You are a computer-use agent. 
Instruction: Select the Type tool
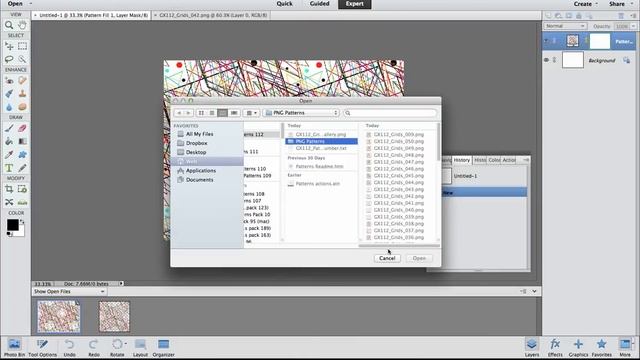pos(9,168)
